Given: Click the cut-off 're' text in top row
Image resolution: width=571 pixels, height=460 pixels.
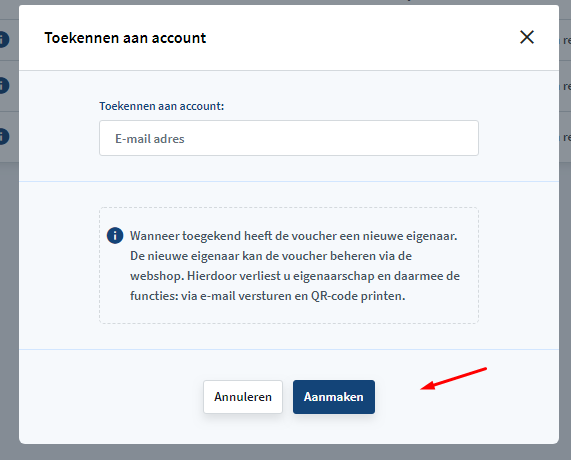Looking at the screenshot, I should [567, 40].
